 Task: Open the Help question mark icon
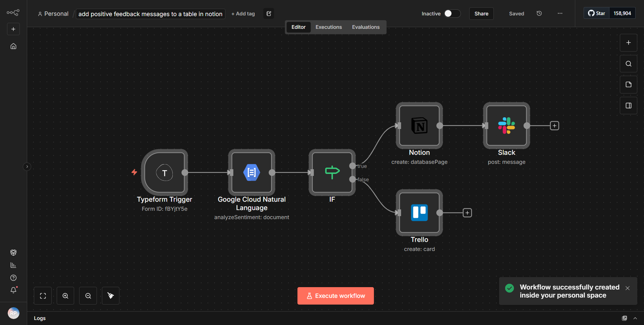[13, 278]
